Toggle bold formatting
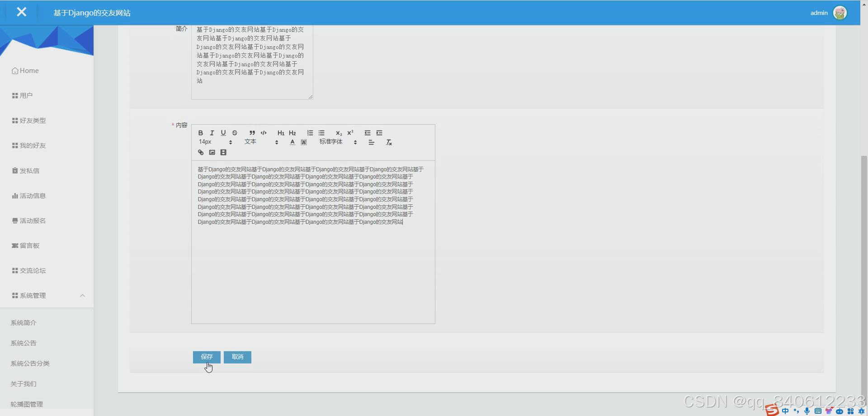This screenshot has height=416, width=868. (200, 133)
